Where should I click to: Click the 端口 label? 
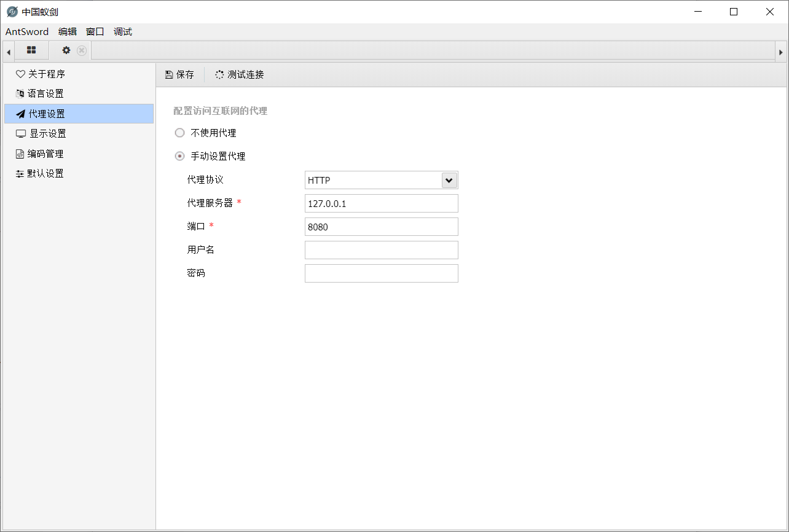point(196,226)
